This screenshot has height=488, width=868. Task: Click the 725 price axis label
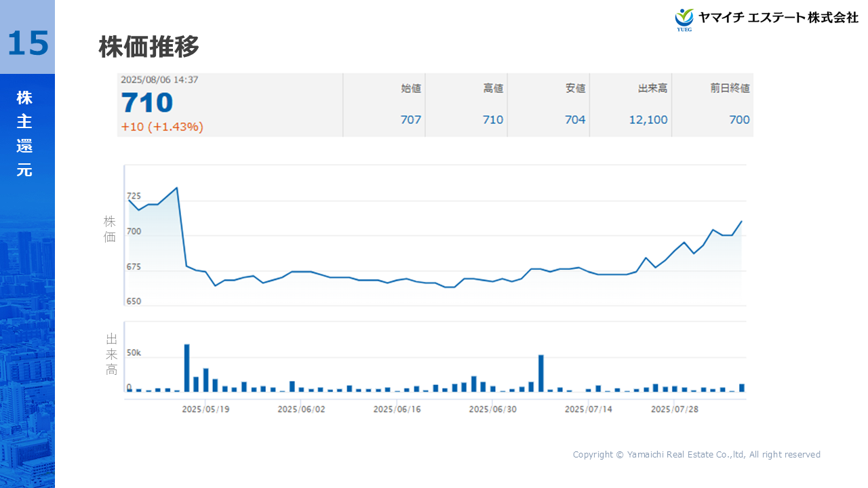(134, 197)
